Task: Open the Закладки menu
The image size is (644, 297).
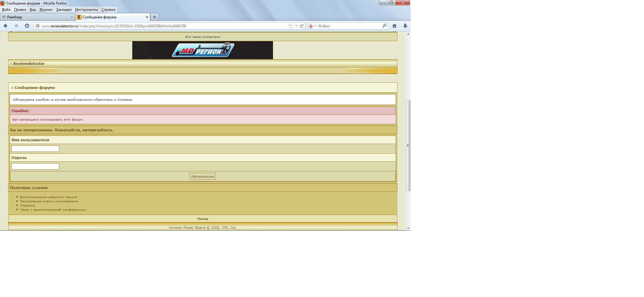Action: [64, 10]
